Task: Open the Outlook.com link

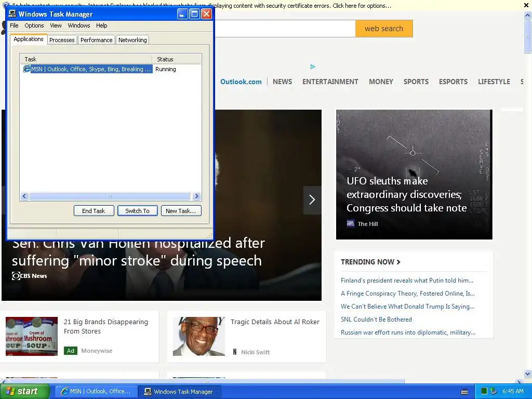Action: tap(241, 82)
